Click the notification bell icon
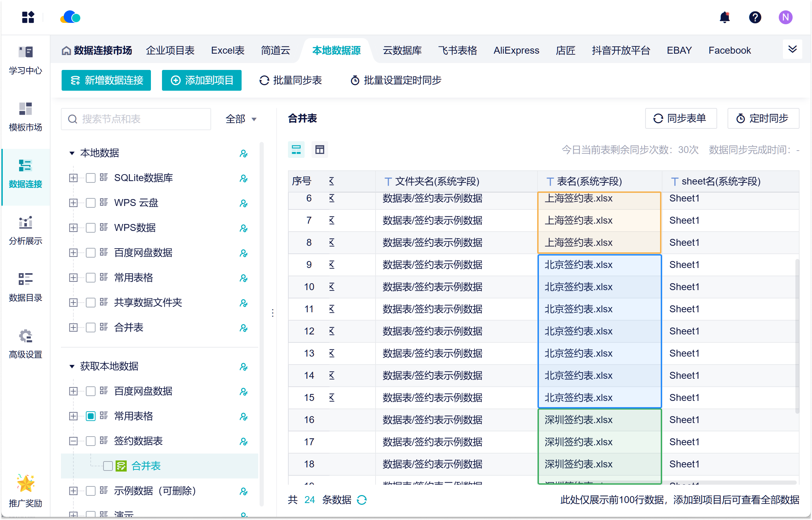Screen dimensions: 812x520 (x=724, y=17)
